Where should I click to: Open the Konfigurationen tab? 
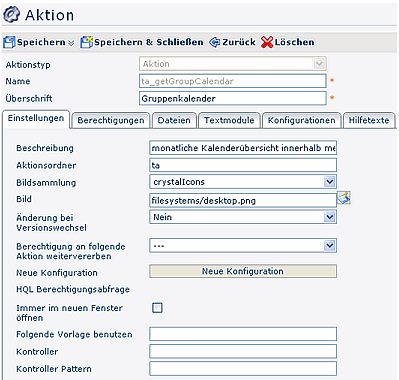coord(301,120)
